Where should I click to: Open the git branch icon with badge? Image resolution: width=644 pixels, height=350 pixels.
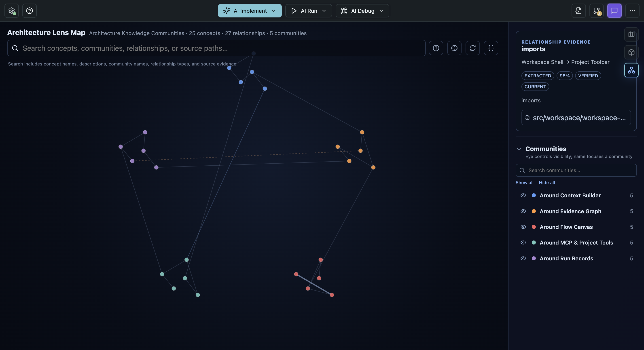pyautogui.click(x=597, y=11)
